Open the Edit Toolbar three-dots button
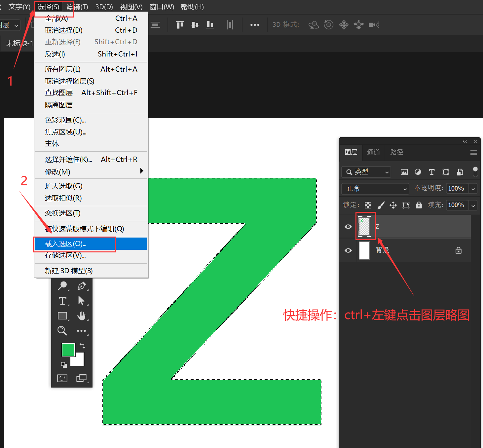Image resolution: width=483 pixels, height=448 pixels. click(81, 331)
